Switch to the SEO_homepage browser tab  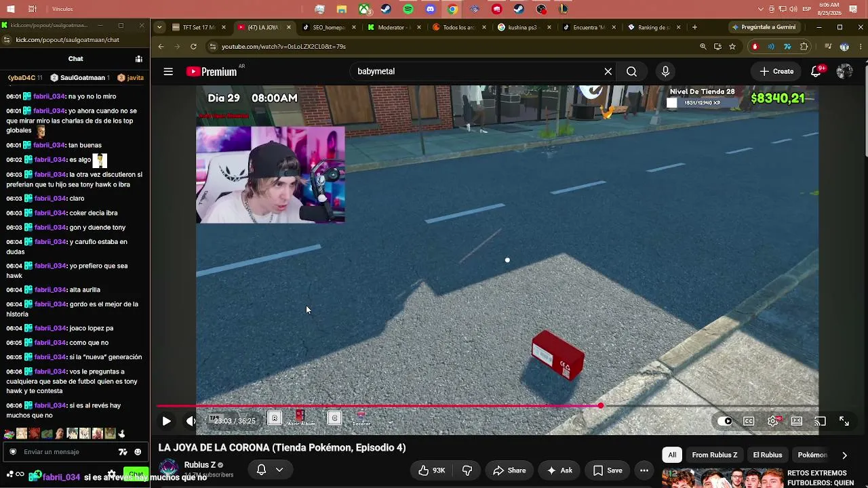coord(328,27)
